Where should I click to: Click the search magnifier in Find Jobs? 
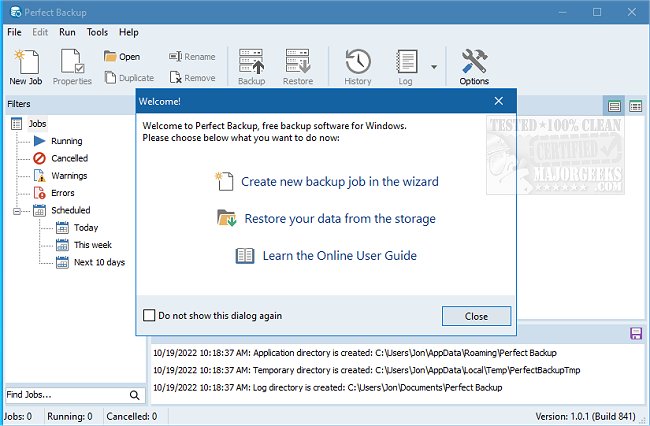(x=136, y=395)
